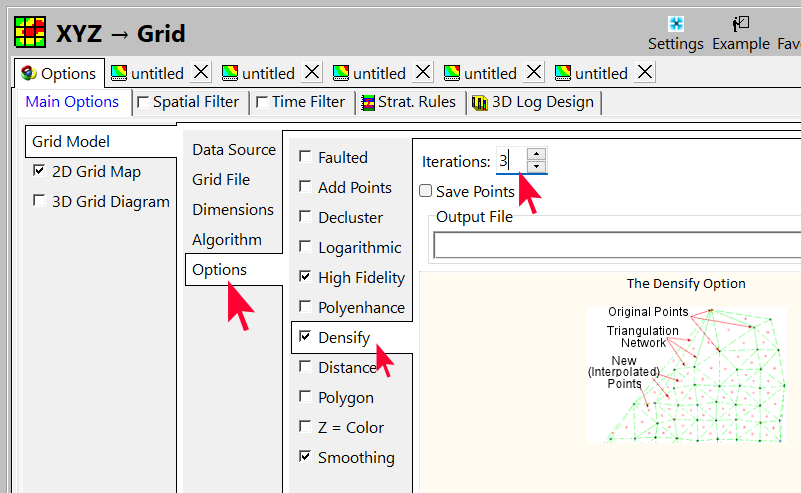Viewport: 801px width, 493px height.
Task: Open the Algorithm section
Action: (x=227, y=240)
